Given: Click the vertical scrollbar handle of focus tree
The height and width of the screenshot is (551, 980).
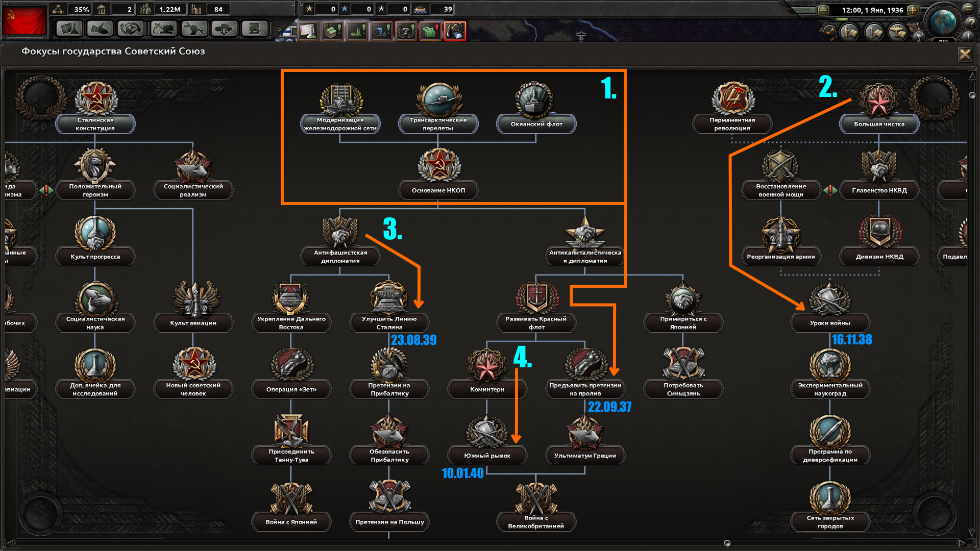Looking at the screenshot, I should pos(972,95).
